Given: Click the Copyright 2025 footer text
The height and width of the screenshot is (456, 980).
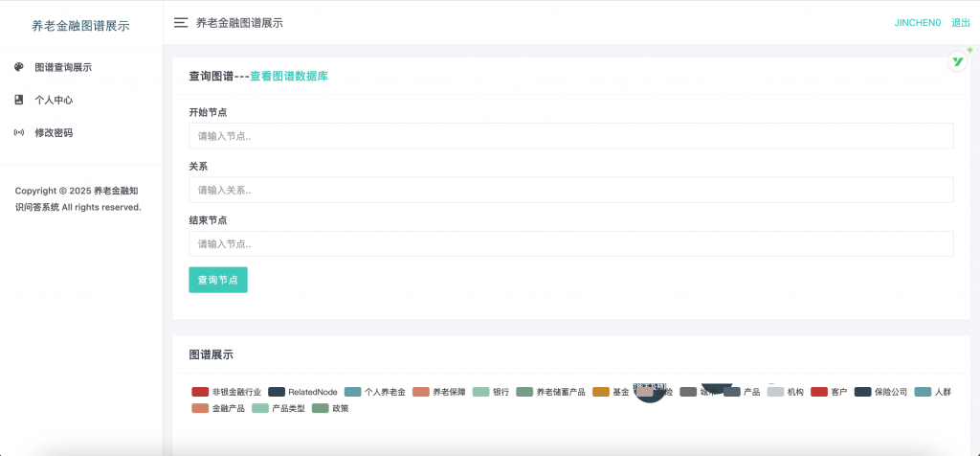Looking at the screenshot, I should point(78,198).
